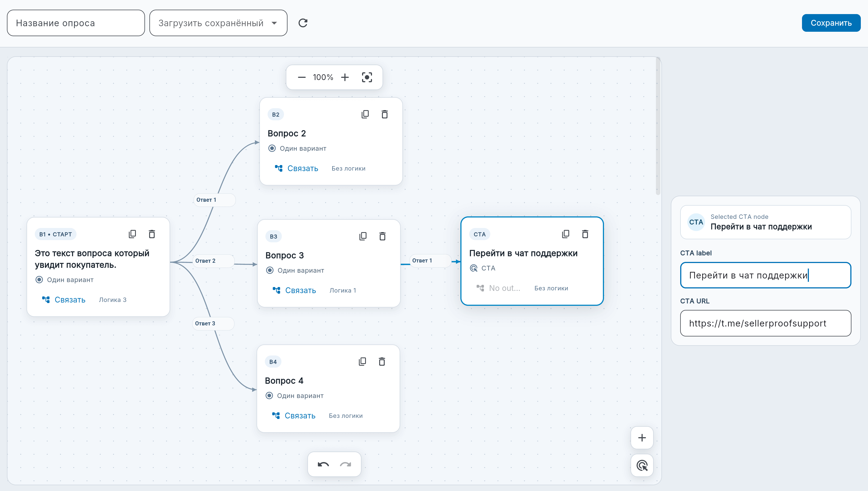This screenshot has width=868, height=491.
Task: Delete the CTA node card
Action: coord(585,234)
